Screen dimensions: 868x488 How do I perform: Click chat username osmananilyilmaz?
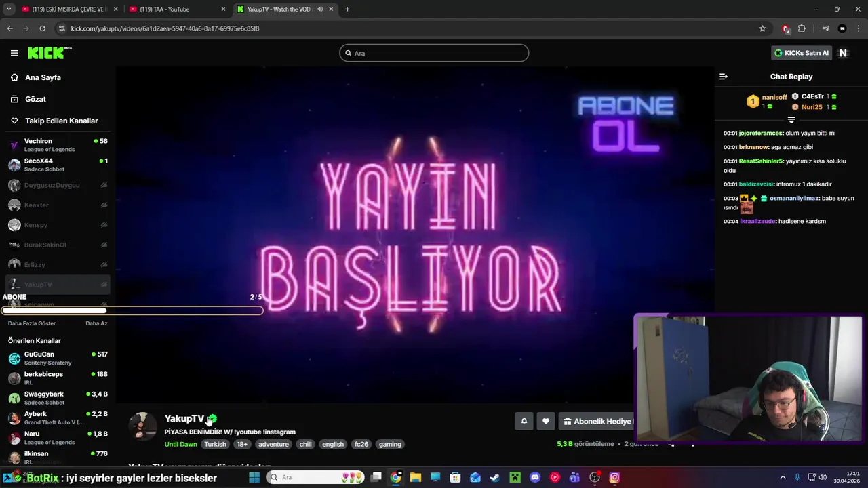[794, 199]
